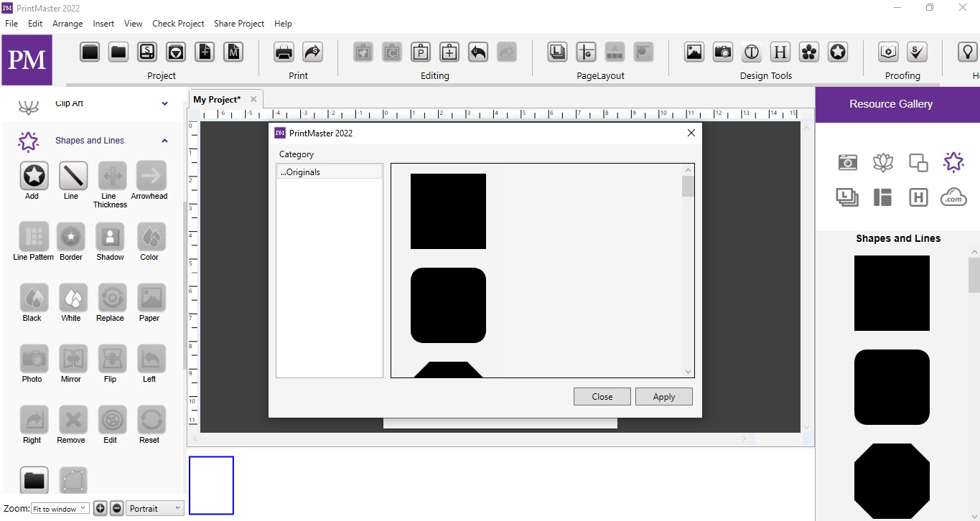Image resolution: width=980 pixels, height=521 pixels.
Task: Open photos icon in Resource Gallery
Action: click(848, 162)
